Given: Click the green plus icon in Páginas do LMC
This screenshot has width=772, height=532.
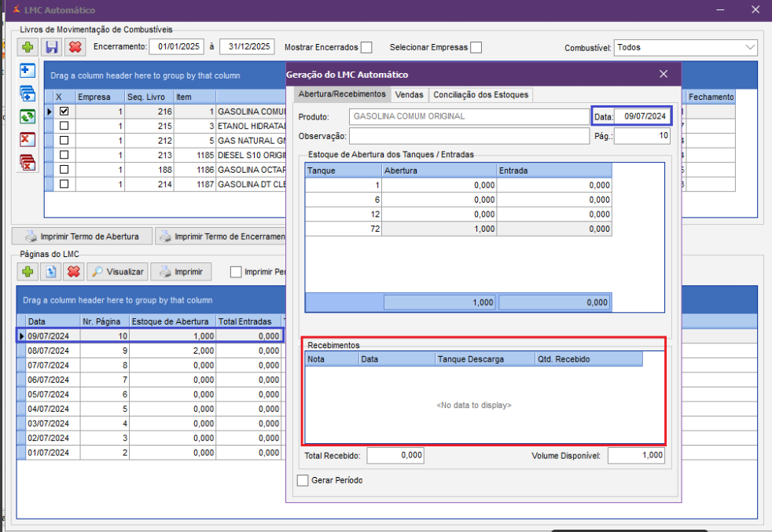Looking at the screenshot, I should click(28, 272).
